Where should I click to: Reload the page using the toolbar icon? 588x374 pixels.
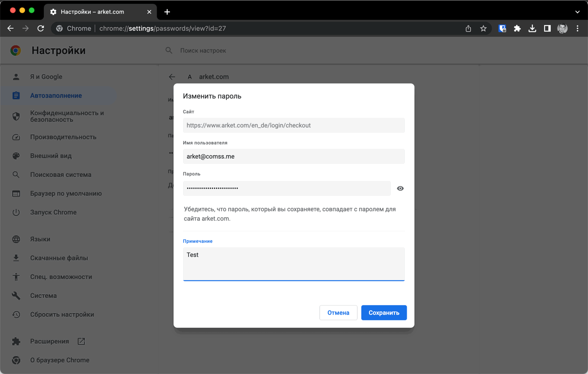pos(41,28)
